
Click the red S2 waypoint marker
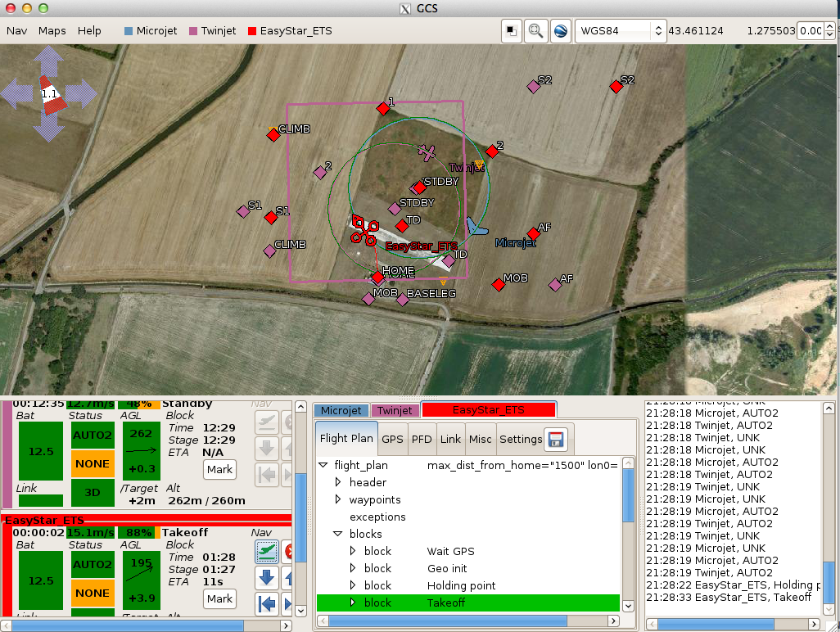click(x=616, y=86)
